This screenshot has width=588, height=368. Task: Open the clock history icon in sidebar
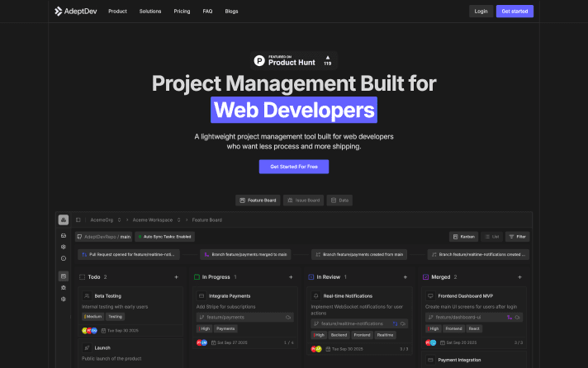[64, 258]
